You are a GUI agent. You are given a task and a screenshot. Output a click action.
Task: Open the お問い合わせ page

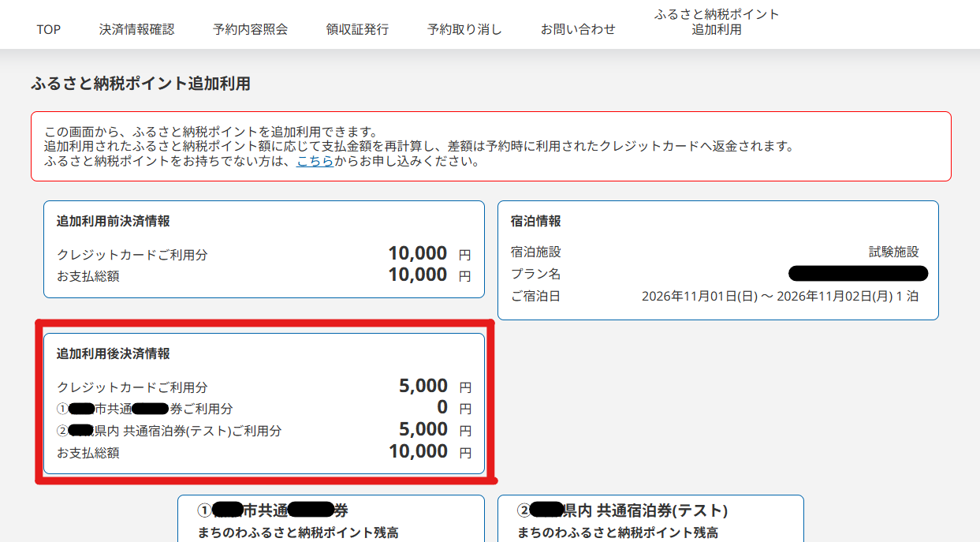coord(578,29)
